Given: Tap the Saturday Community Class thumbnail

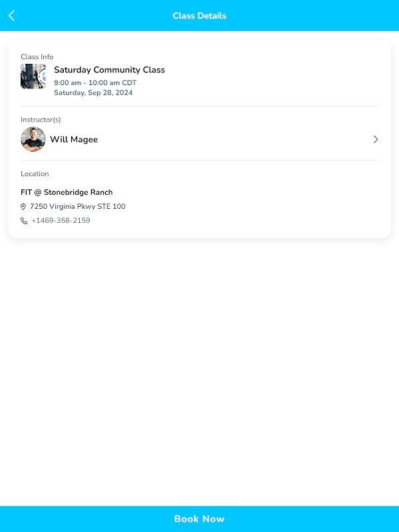Looking at the screenshot, I should [33, 76].
